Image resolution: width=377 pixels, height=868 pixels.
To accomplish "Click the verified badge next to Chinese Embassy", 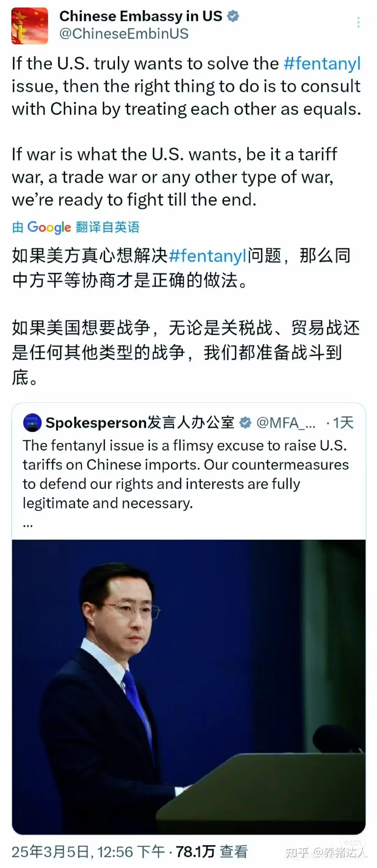I will [x=233, y=16].
